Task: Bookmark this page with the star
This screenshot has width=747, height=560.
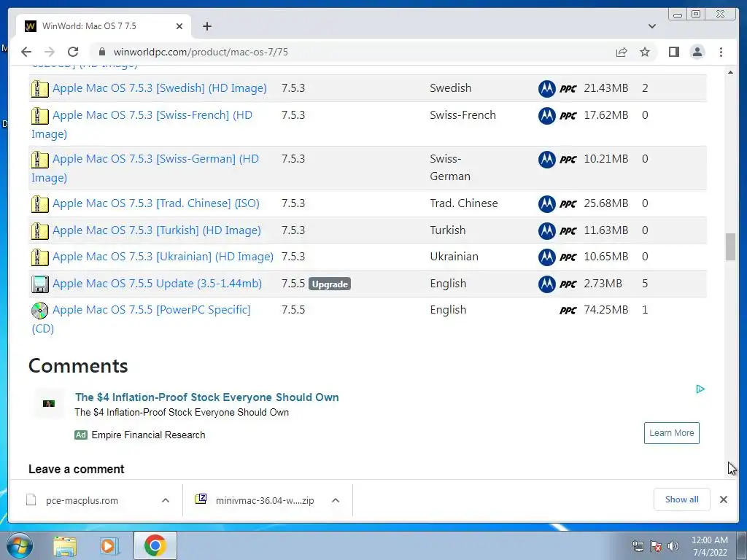Action: click(x=645, y=52)
